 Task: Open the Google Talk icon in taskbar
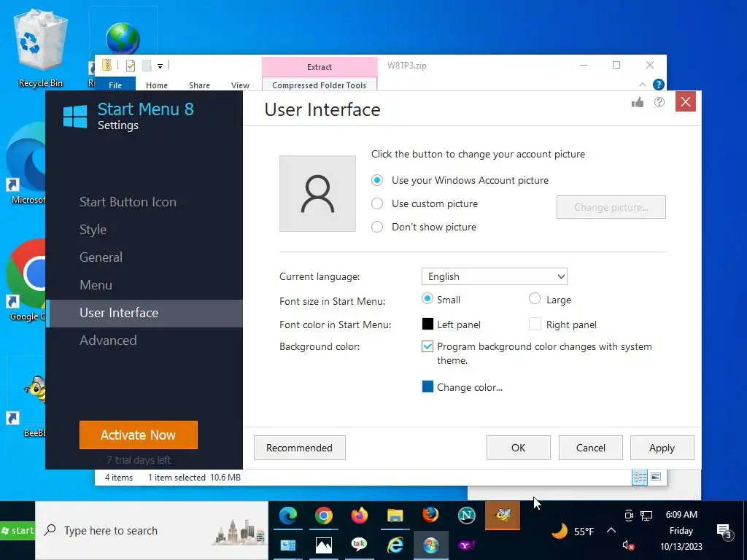click(359, 545)
